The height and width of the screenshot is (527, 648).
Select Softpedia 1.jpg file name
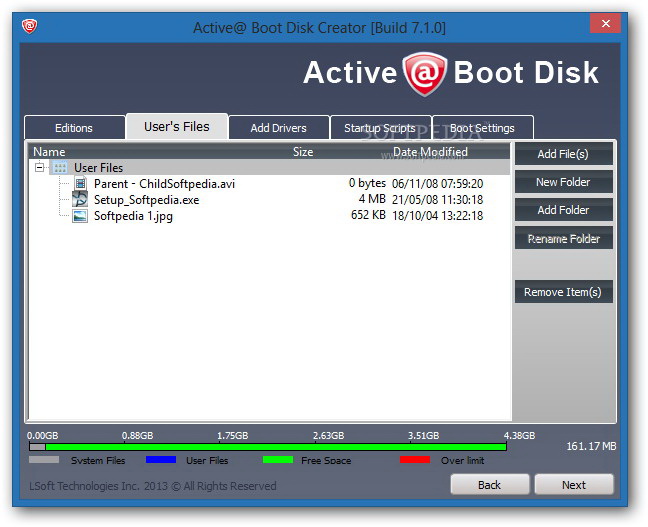pos(133,216)
